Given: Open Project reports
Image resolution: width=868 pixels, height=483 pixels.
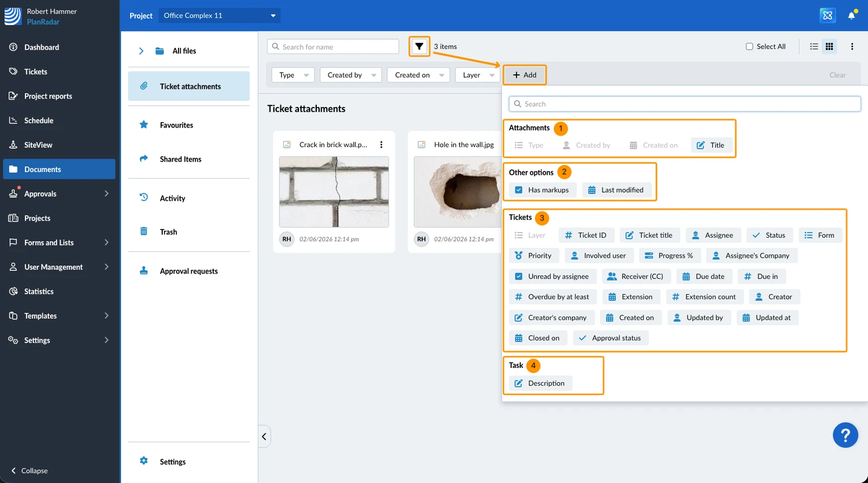Looking at the screenshot, I should tap(60, 96).
